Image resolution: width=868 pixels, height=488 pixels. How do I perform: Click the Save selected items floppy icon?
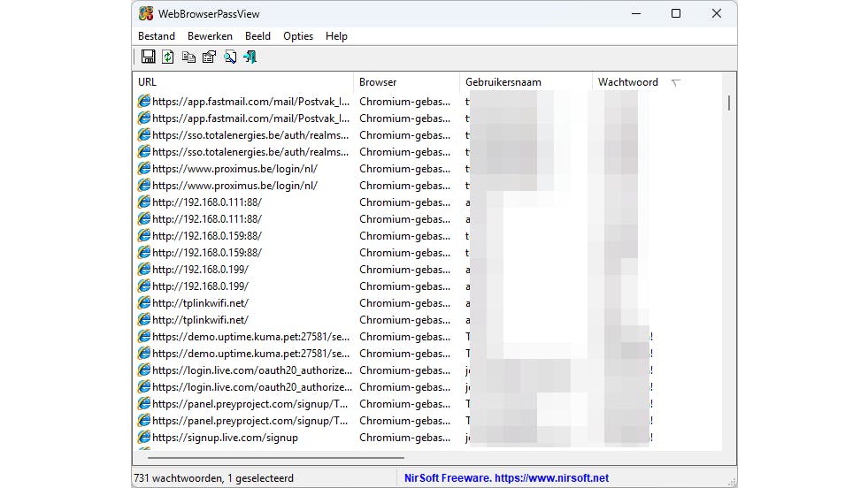[x=148, y=57]
